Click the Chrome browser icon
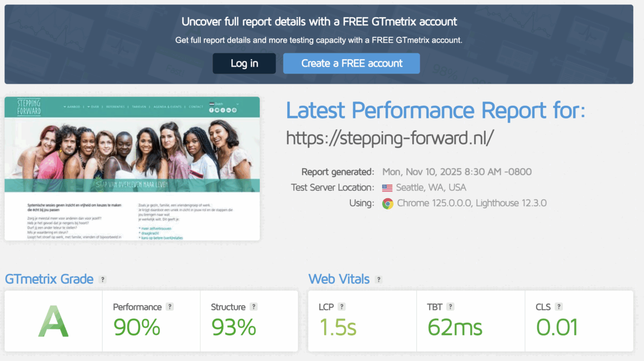 pos(387,204)
